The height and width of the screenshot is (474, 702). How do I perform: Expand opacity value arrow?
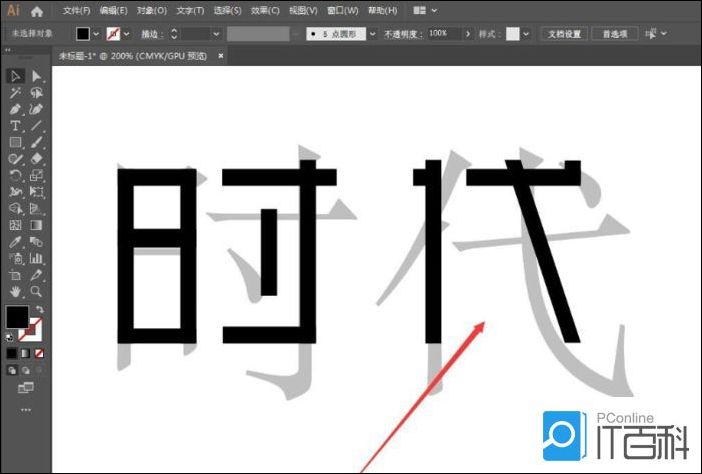tap(468, 34)
